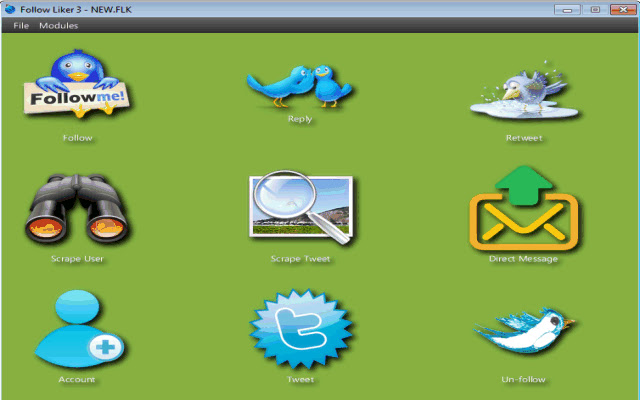
Task: Click the "Tweet" label text
Action: [x=300, y=380]
